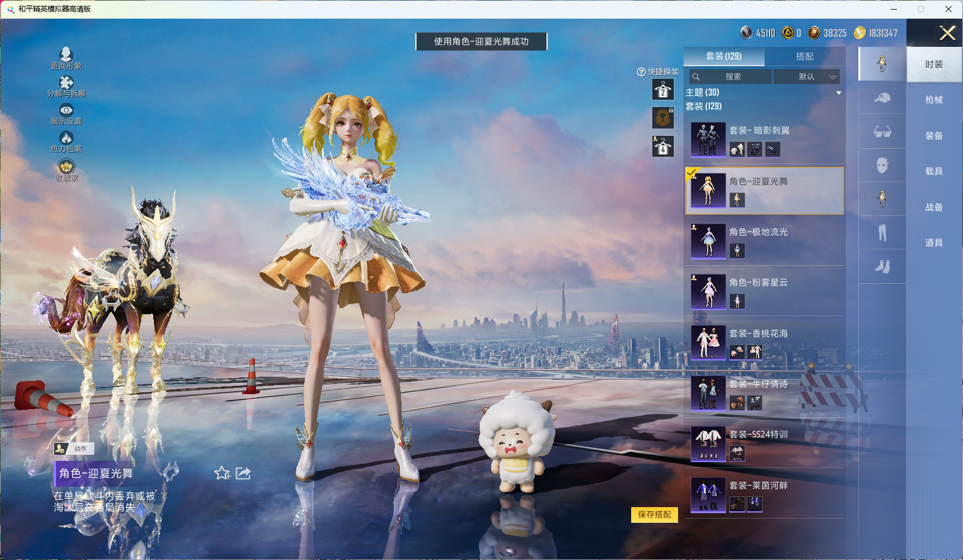Viewport: 963px width, 560px height.
Task: Open the 战备 tab
Action: (934, 207)
